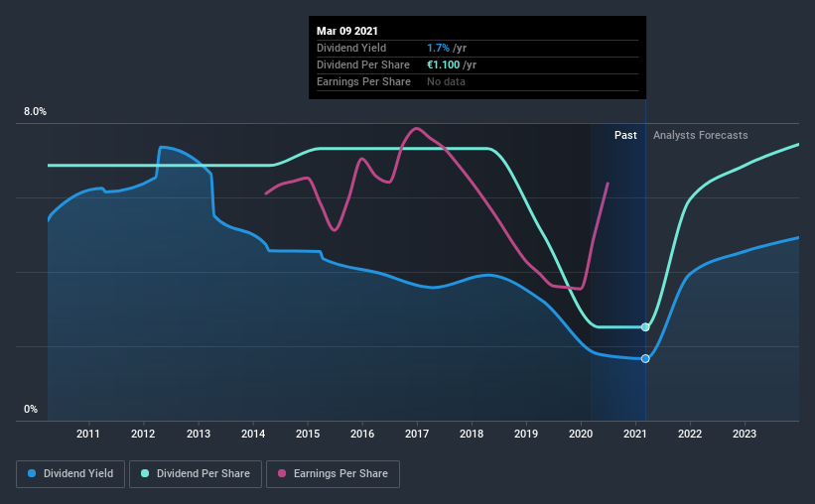Click the 2015 x-axis year label
815x504 pixels.
click(308, 434)
